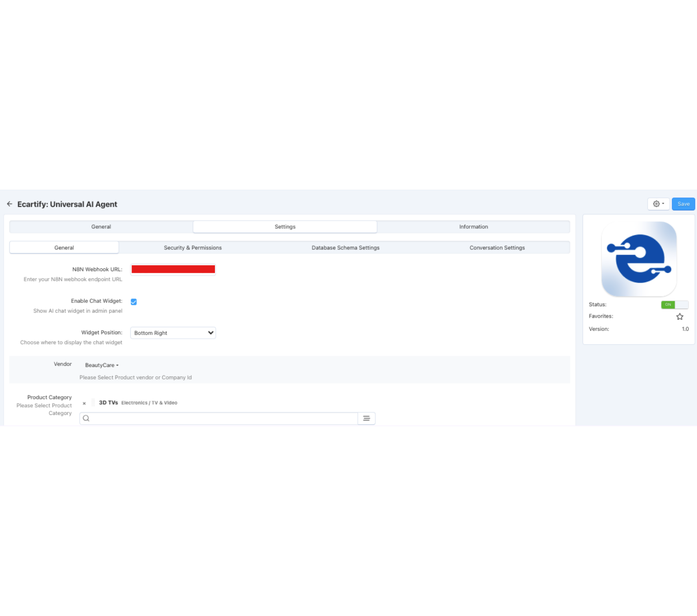Open category list via hamburger icon

click(366, 418)
